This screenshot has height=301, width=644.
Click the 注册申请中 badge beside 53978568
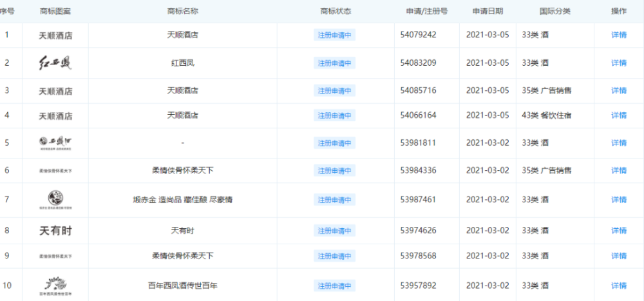click(x=334, y=256)
